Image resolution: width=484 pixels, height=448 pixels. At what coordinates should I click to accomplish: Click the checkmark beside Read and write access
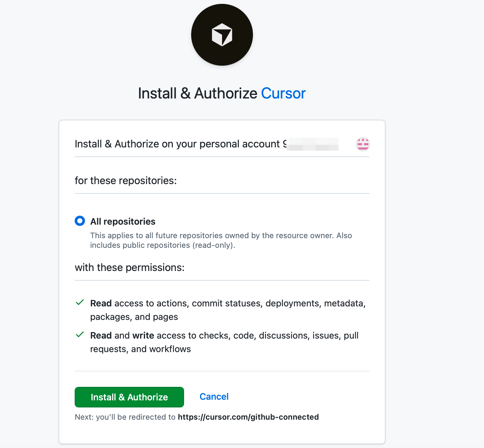80,335
